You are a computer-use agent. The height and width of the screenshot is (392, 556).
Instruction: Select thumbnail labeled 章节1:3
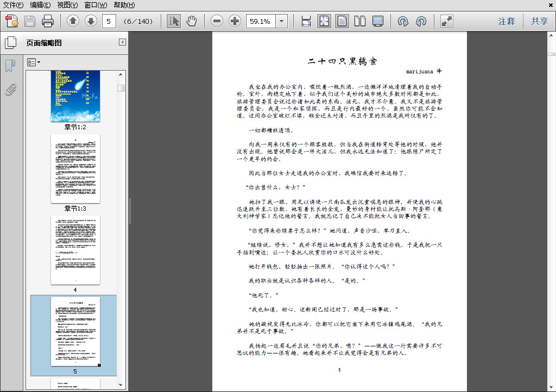coord(75,168)
